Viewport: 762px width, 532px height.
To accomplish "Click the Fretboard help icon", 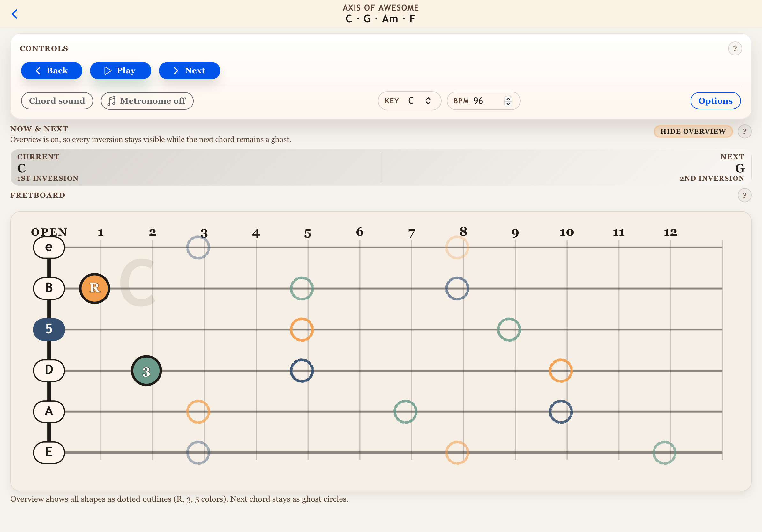I will [x=744, y=196].
